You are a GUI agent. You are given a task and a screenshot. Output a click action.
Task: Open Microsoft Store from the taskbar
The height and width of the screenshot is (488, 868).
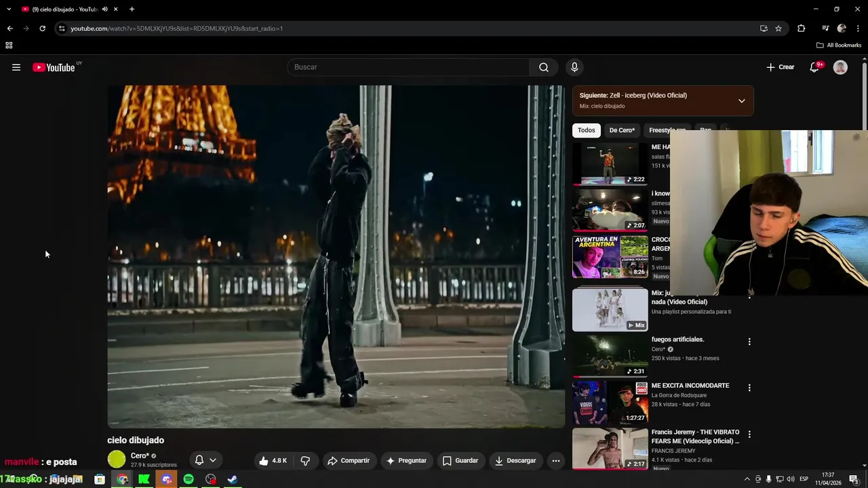click(x=100, y=479)
